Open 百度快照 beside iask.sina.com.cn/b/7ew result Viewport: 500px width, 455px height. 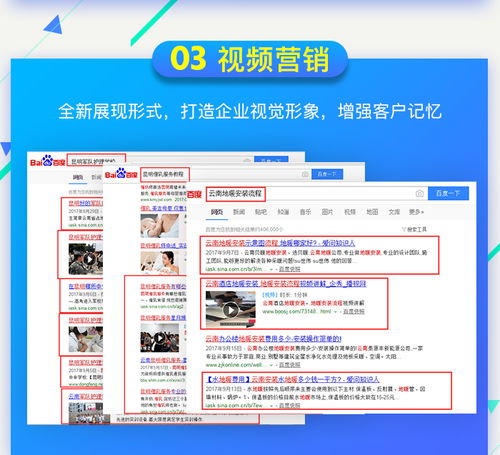pos(290,405)
